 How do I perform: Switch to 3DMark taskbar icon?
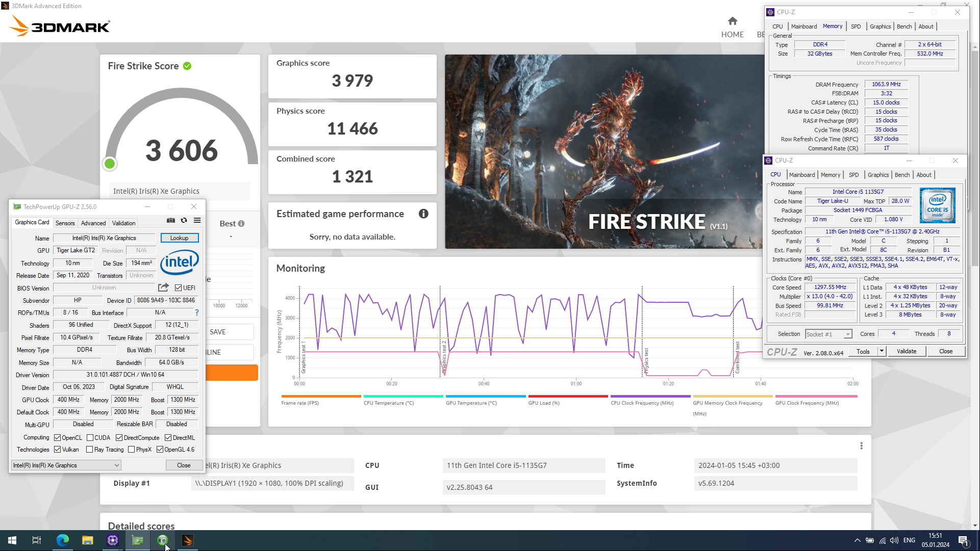tap(187, 540)
